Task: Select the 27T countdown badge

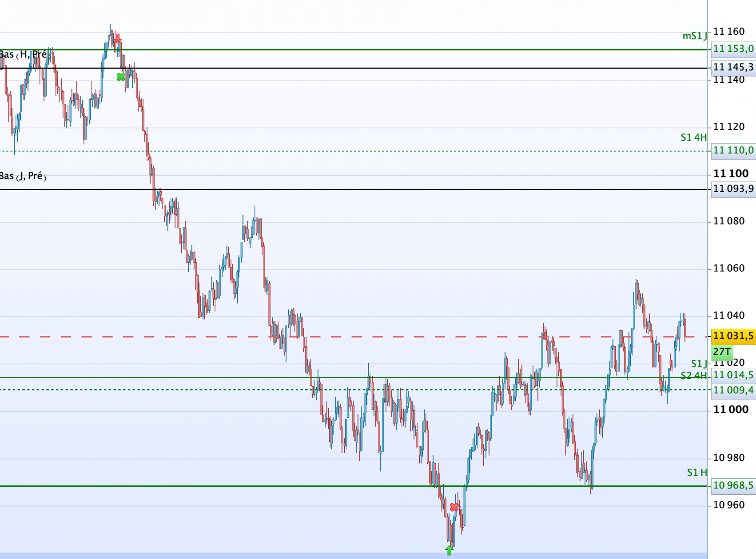Action: point(722,352)
